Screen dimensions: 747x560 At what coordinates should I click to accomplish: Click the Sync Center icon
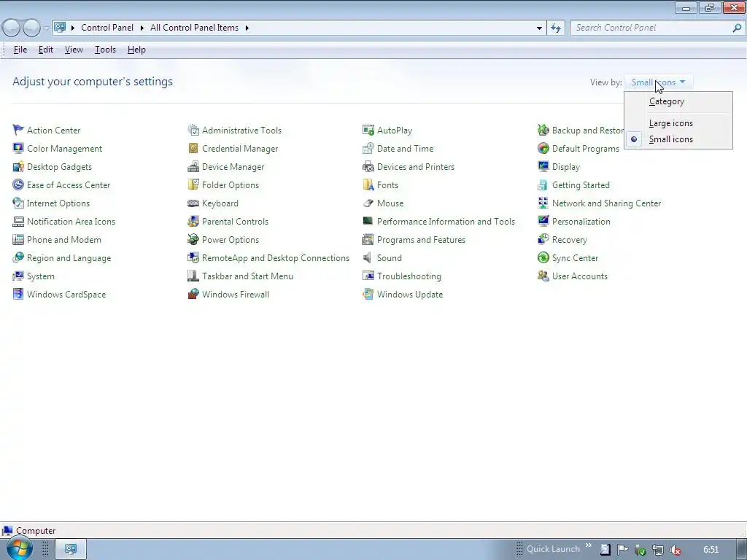[x=543, y=257]
